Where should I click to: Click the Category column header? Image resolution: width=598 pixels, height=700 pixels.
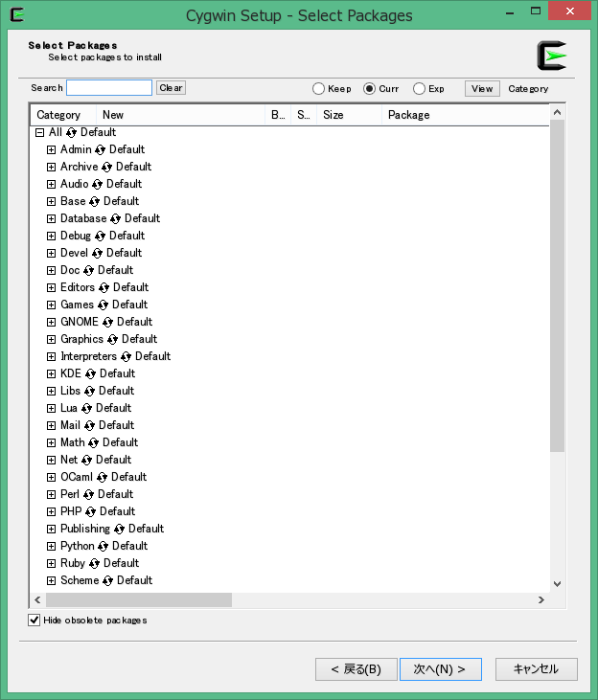click(x=63, y=115)
